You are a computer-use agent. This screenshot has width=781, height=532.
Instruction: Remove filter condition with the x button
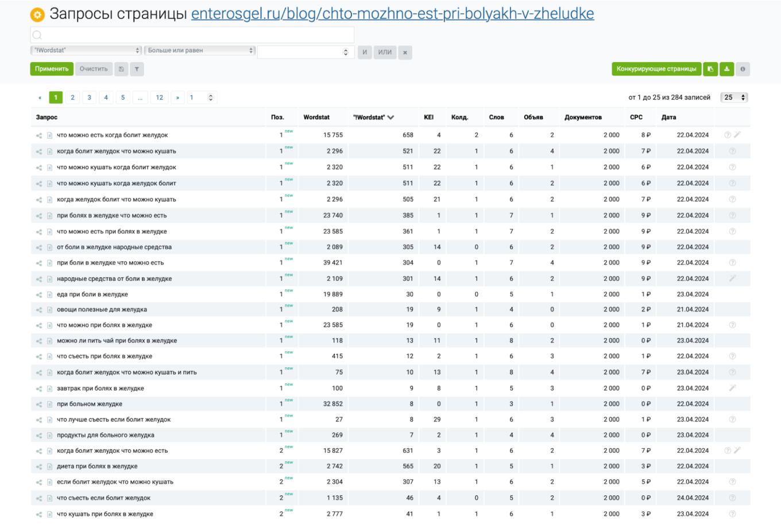coord(405,52)
